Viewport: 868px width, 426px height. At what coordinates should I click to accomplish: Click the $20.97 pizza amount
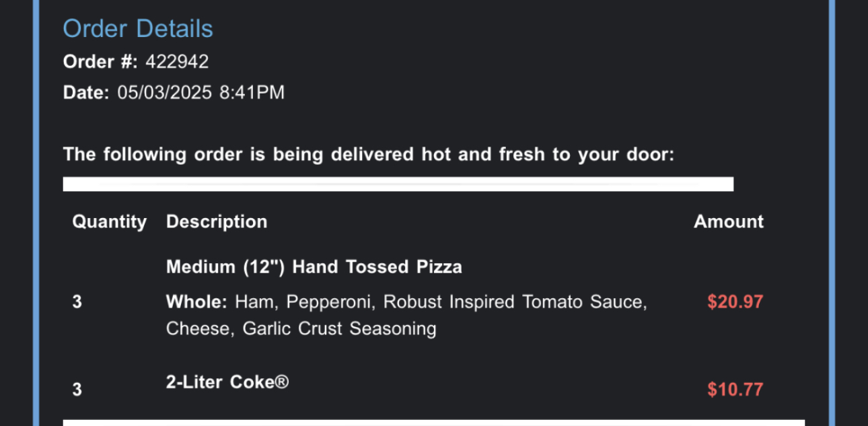pyautogui.click(x=735, y=302)
